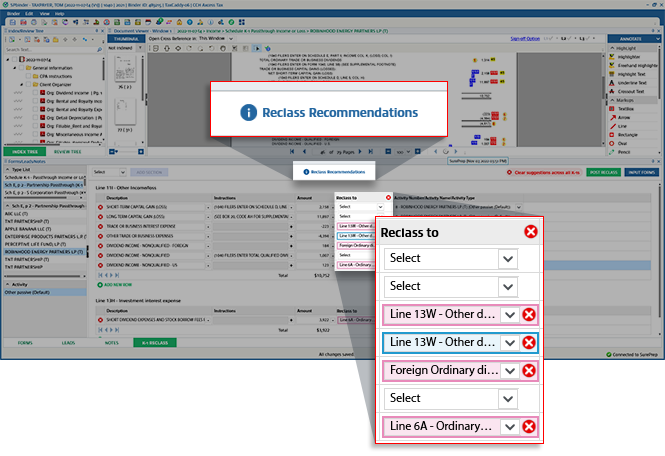Click the INPUT FORMS button

point(642,172)
